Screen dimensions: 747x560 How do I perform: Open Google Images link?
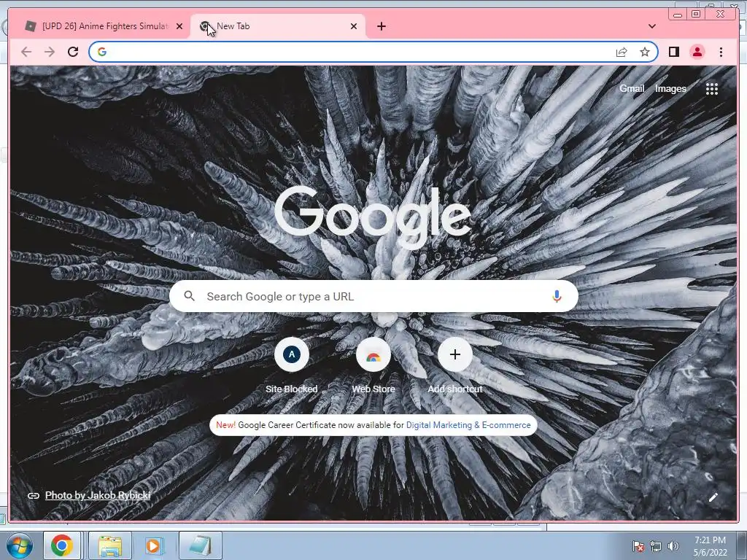[670, 88]
